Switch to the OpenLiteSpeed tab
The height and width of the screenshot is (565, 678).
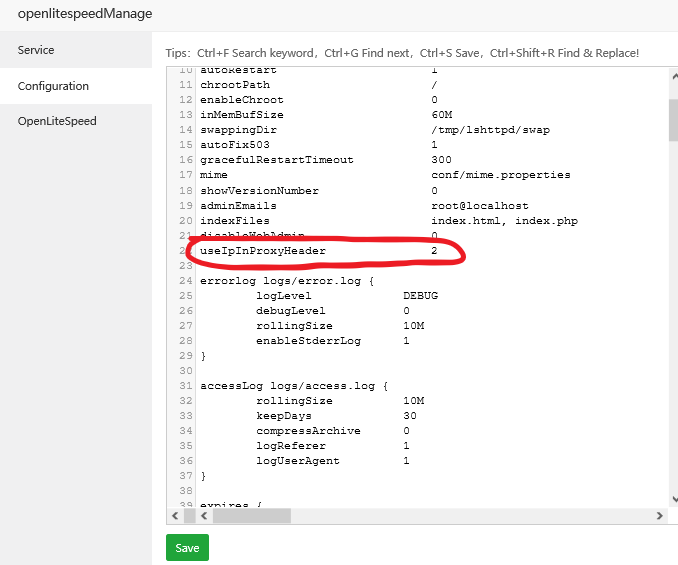(76, 121)
